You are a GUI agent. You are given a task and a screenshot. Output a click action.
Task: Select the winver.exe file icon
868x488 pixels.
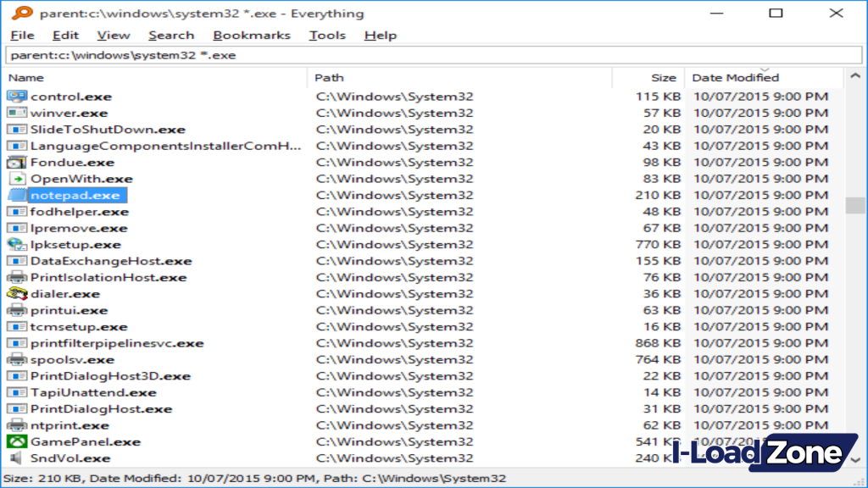click(x=19, y=112)
